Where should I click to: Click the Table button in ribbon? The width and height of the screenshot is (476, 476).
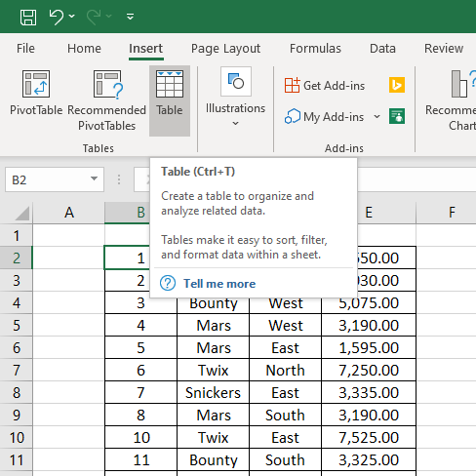click(170, 100)
